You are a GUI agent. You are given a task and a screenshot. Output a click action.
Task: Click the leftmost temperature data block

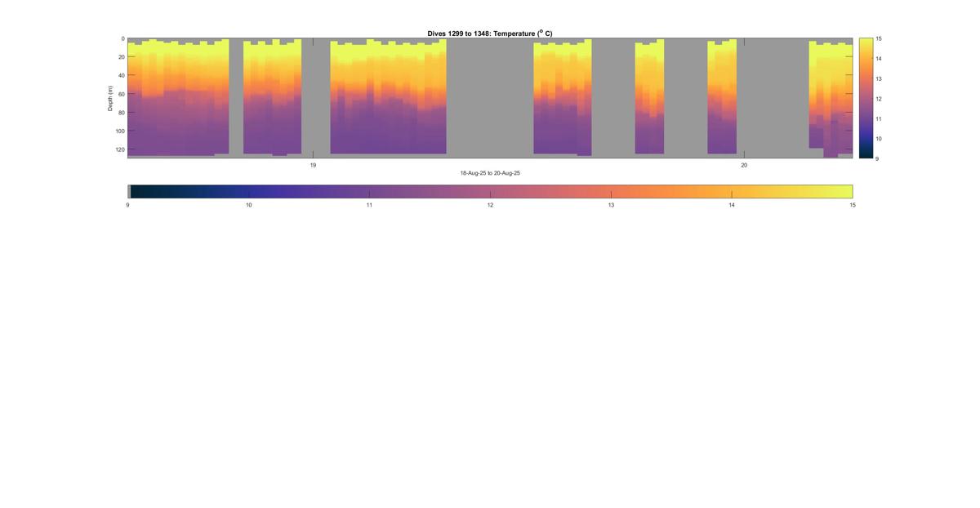(x=178, y=98)
